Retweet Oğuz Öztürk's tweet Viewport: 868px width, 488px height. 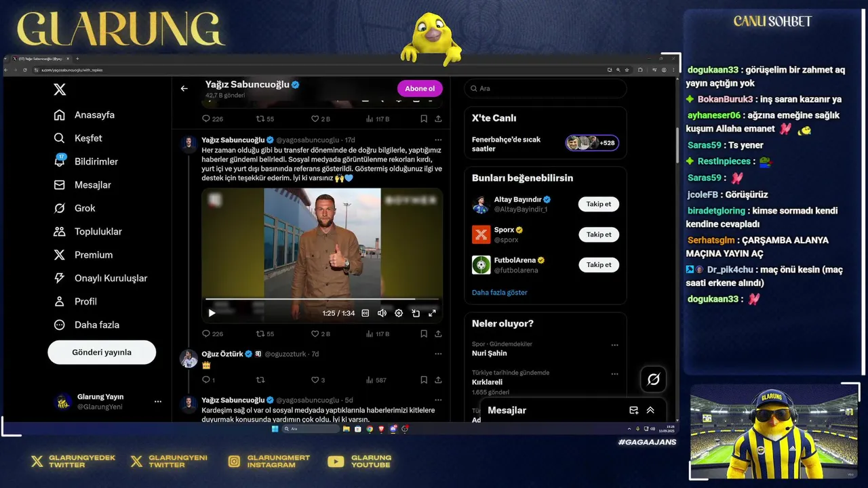[260, 380]
